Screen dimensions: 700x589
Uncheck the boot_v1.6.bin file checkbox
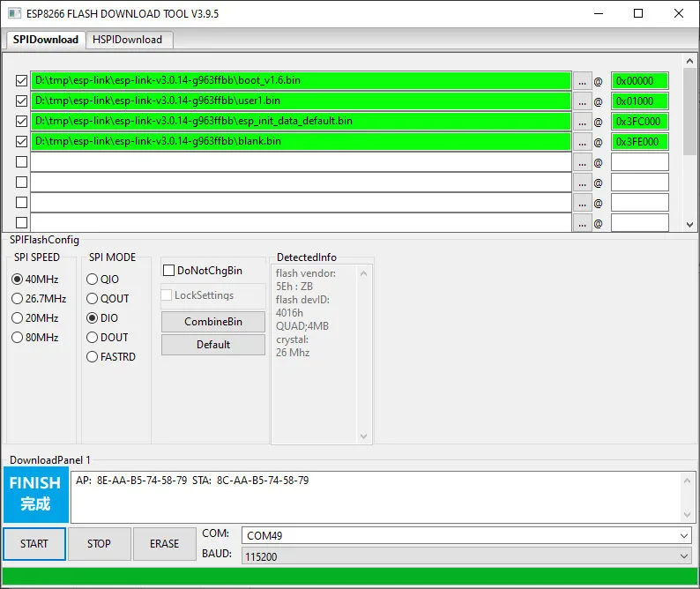[x=21, y=81]
